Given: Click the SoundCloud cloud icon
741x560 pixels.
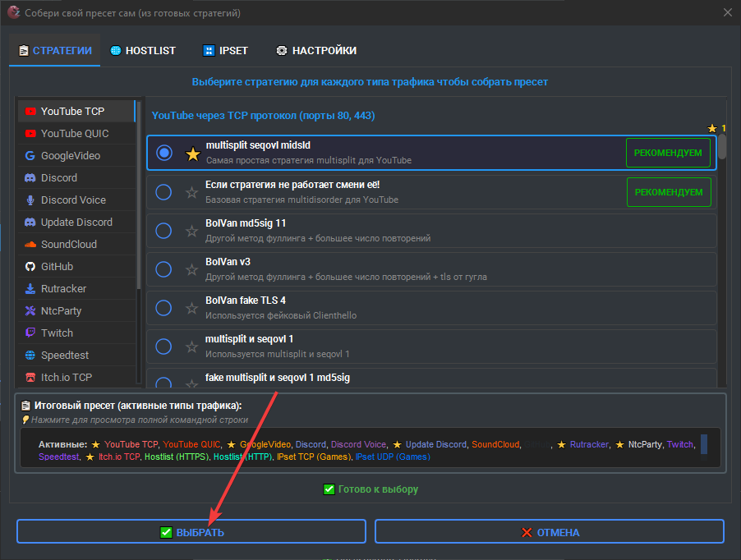Looking at the screenshot, I should tap(30, 245).
